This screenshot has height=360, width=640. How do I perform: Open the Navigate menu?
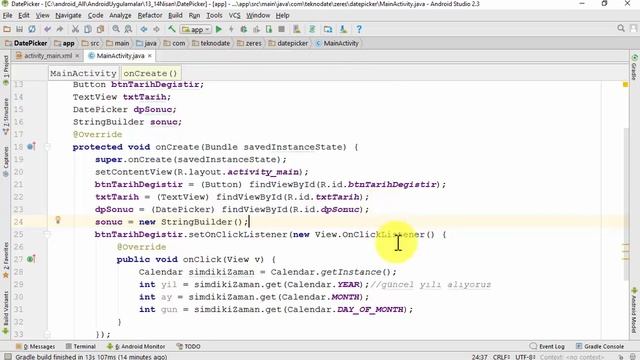coord(68,15)
